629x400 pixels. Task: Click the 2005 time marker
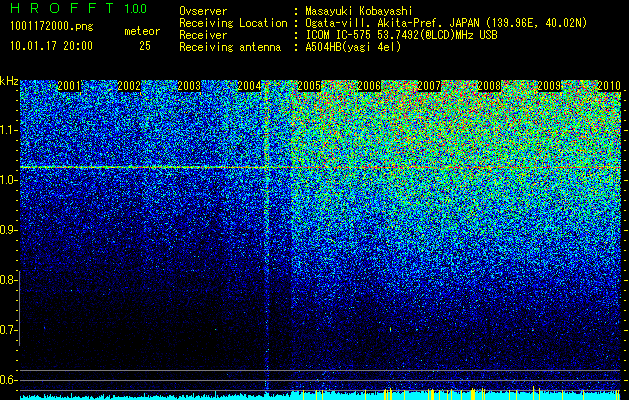click(309, 86)
